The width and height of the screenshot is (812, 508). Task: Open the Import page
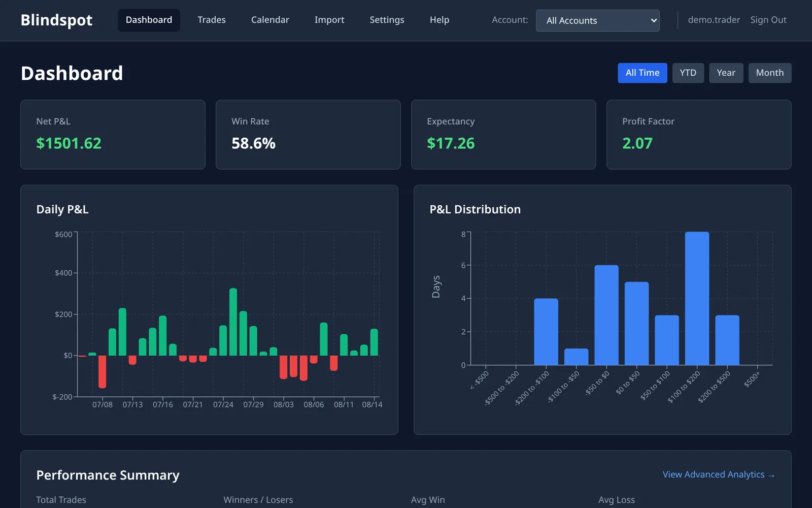pos(329,20)
